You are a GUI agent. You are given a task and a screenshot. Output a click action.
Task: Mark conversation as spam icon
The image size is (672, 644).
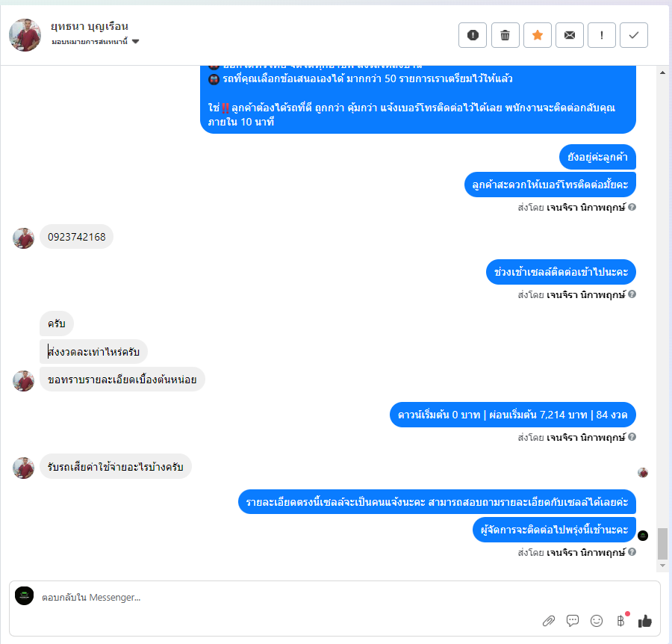pos(473,35)
